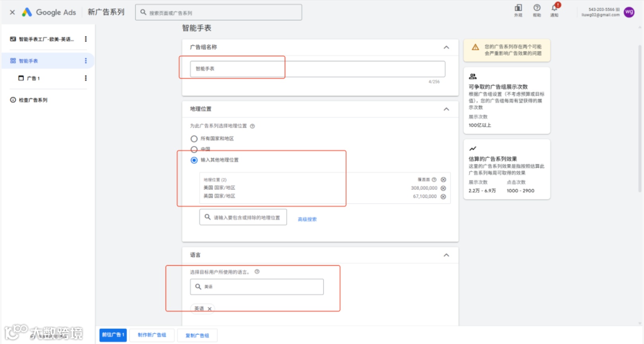Click the 100亿以上 impressions value
Screen dimensions: 644x344
pyautogui.click(x=480, y=125)
